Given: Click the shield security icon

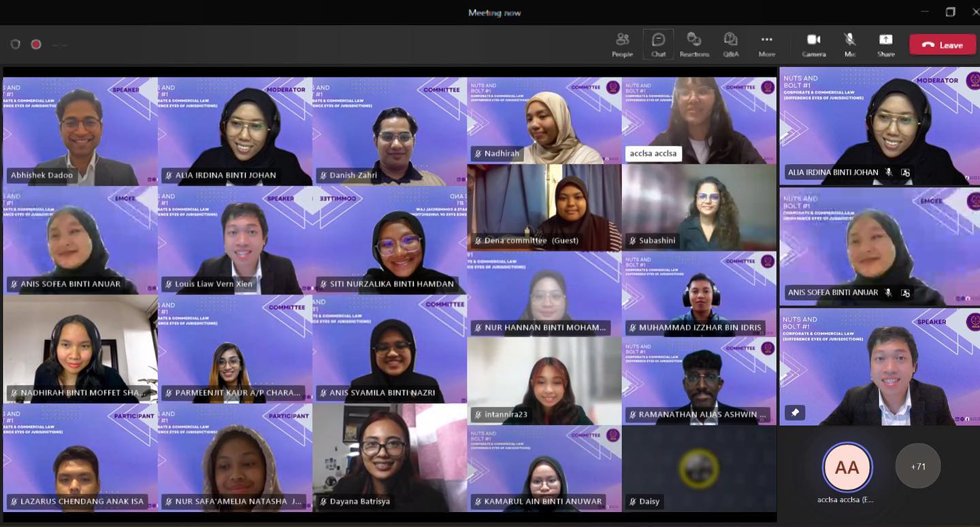Looking at the screenshot, I should point(15,44).
